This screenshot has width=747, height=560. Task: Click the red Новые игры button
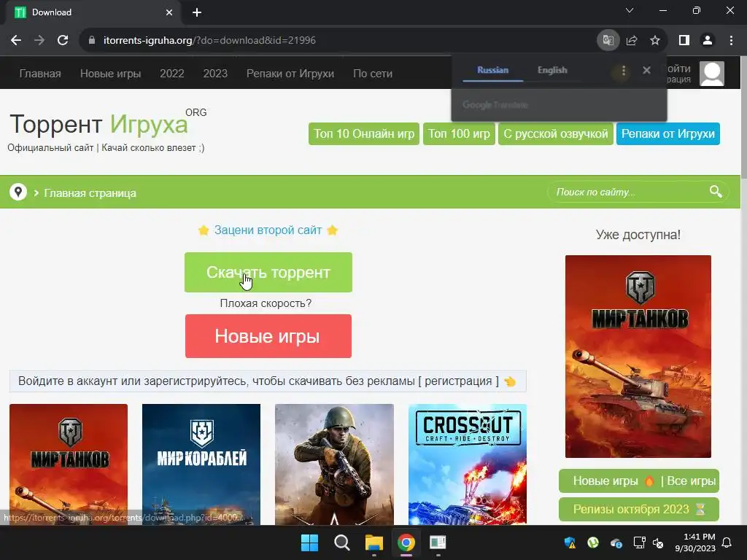pos(268,336)
